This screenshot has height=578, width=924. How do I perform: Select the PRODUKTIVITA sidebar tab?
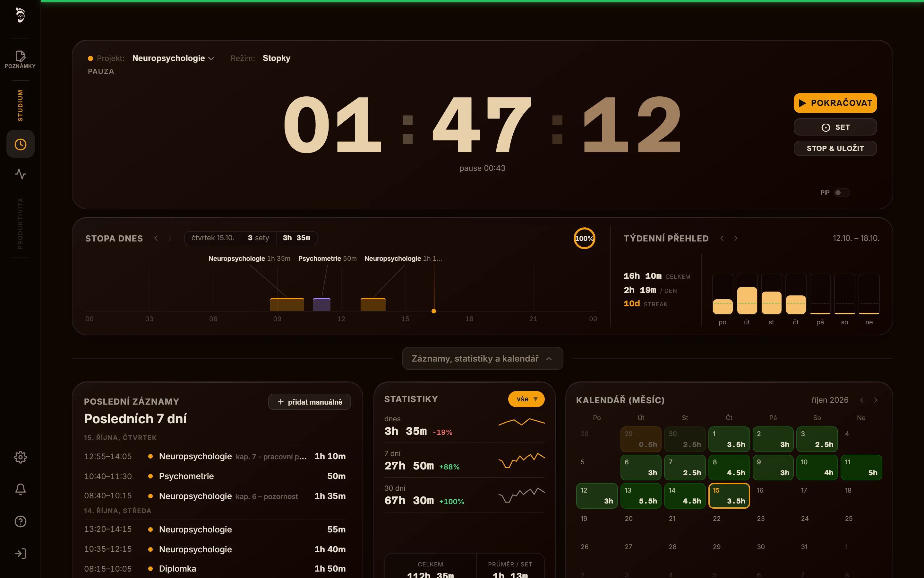click(20, 223)
